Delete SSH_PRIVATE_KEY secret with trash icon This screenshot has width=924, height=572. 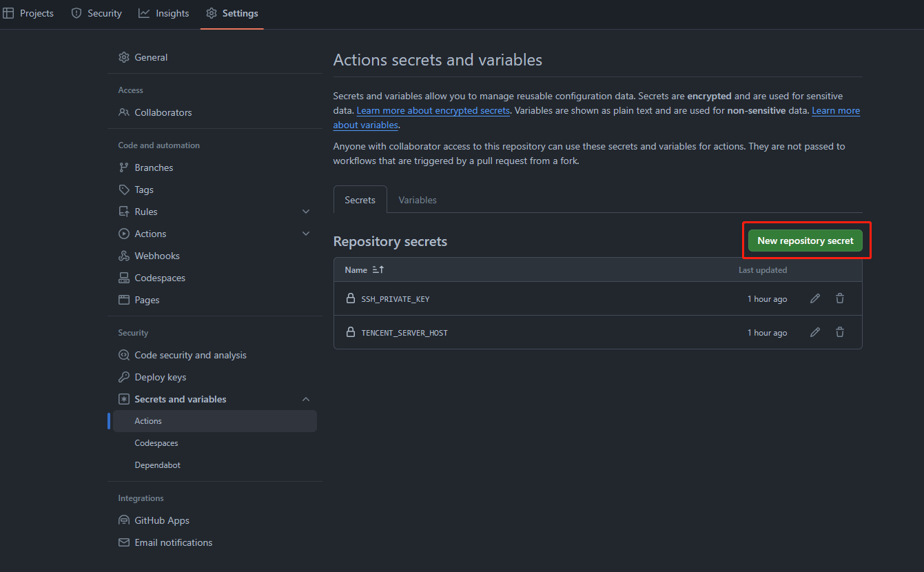(x=840, y=298)
